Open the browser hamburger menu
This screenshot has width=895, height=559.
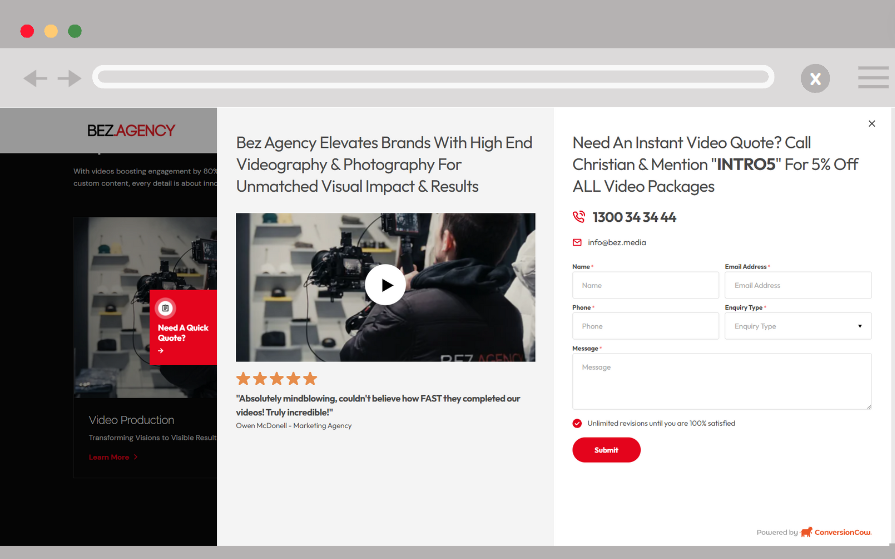coord(873,78)
